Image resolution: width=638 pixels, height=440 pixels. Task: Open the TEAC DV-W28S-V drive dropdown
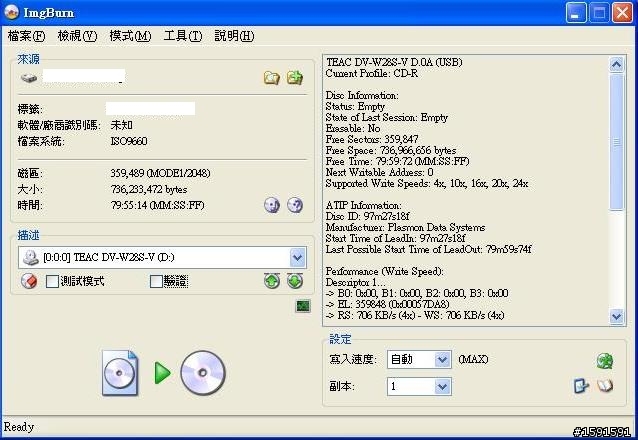[x=297, y=257]
